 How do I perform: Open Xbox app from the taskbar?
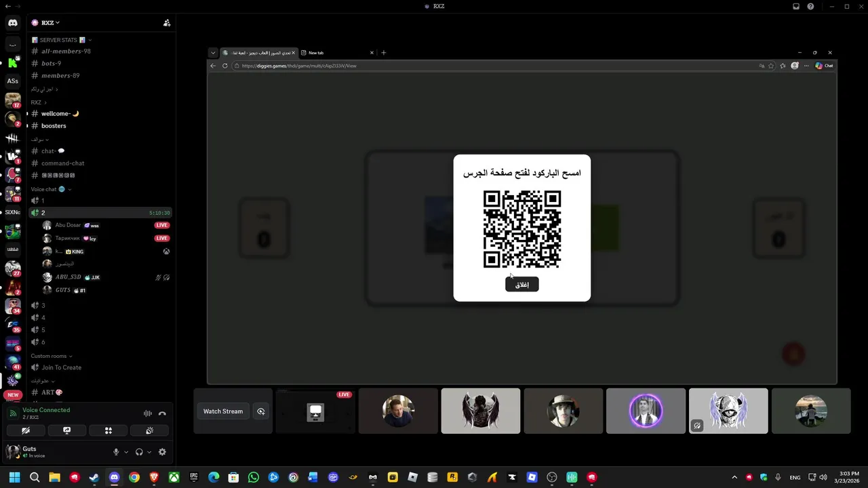pyautogui.click(x=174, y=477)
